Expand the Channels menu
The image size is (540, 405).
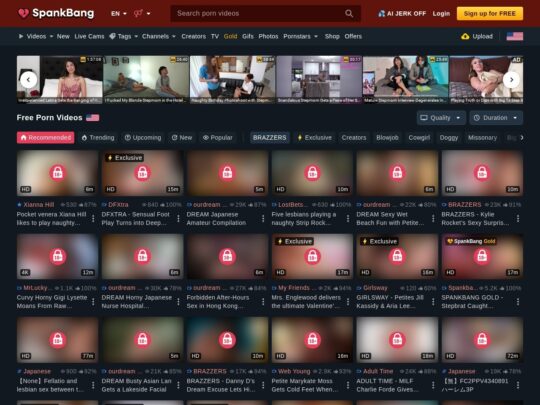159,36
